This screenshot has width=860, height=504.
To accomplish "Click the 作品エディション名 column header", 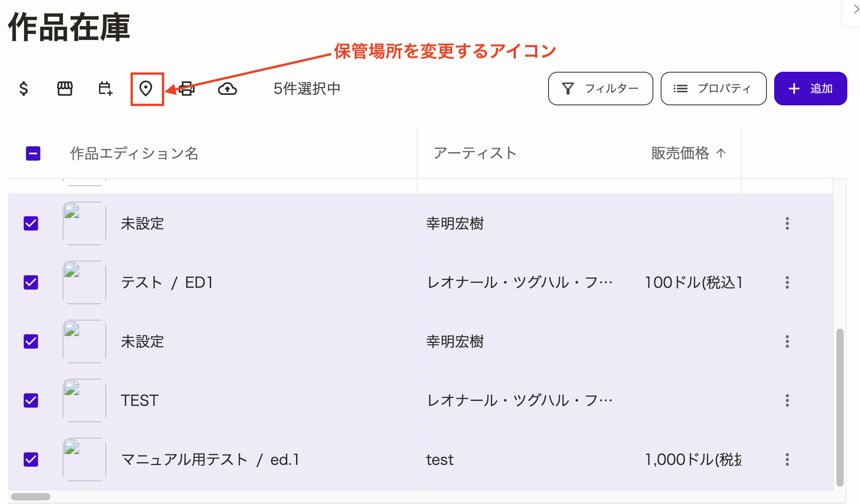I will coord(134,153).
